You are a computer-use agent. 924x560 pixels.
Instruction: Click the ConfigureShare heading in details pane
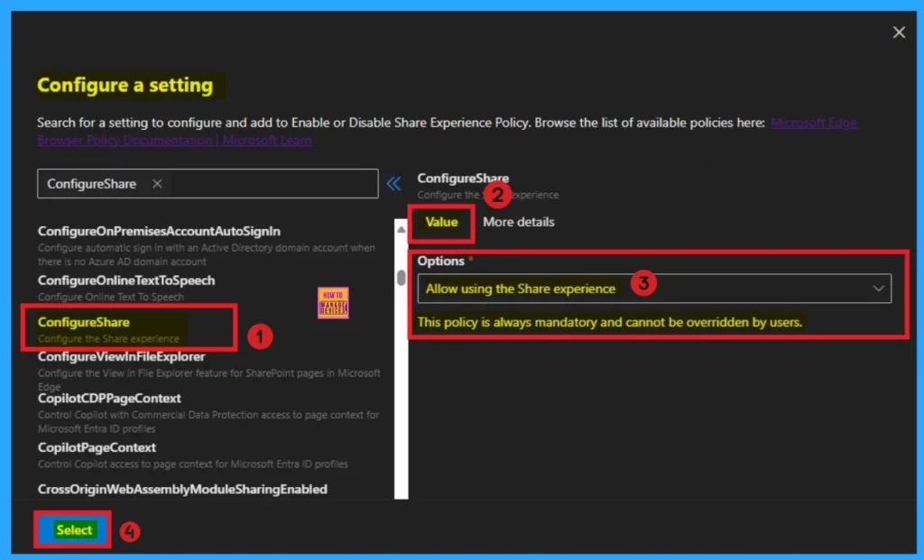(x=463, y=178)
